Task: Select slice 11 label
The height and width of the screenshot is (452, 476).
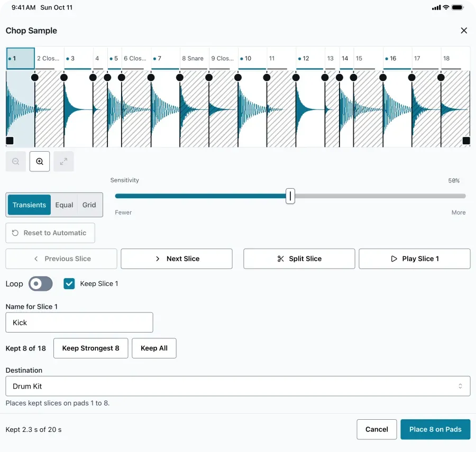Action: coord(281,58)
